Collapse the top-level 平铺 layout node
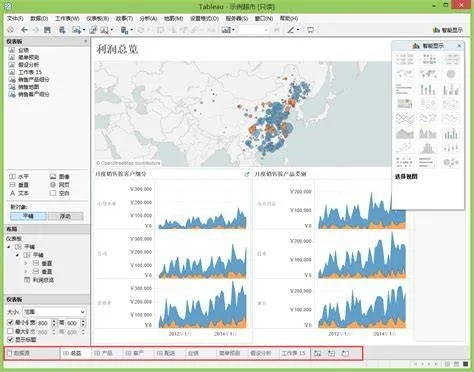This screenshot has width=474, height=372. 9,247
